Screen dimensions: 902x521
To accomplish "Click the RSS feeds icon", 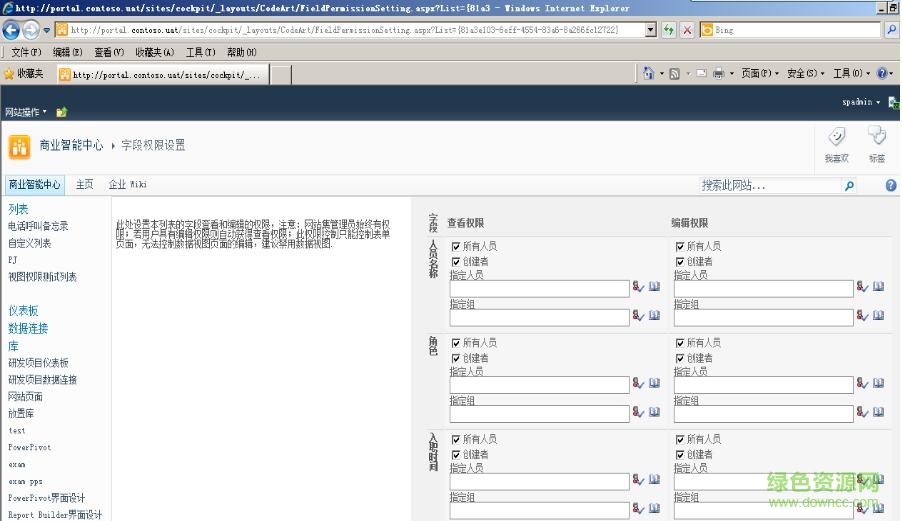I will point(675,74).
